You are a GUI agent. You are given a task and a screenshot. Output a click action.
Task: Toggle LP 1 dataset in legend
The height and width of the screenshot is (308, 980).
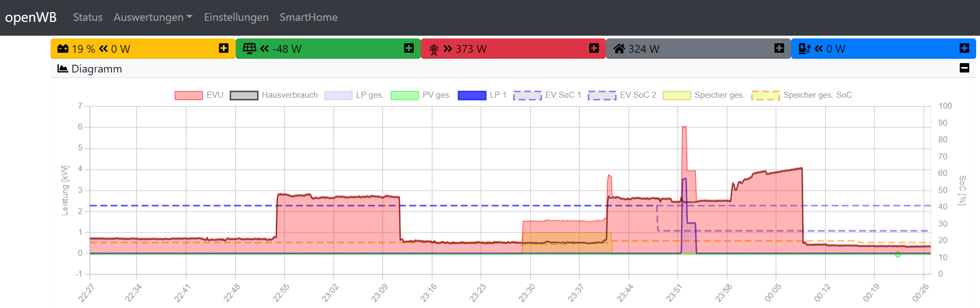[x=482, y=95]
